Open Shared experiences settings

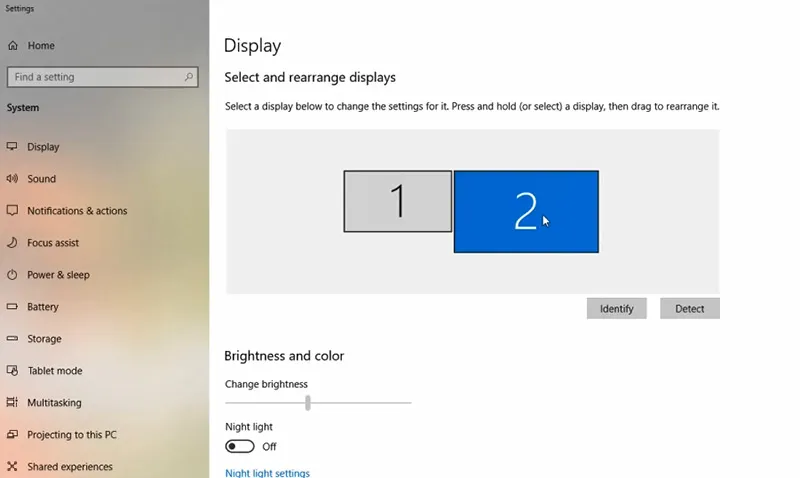69,467
